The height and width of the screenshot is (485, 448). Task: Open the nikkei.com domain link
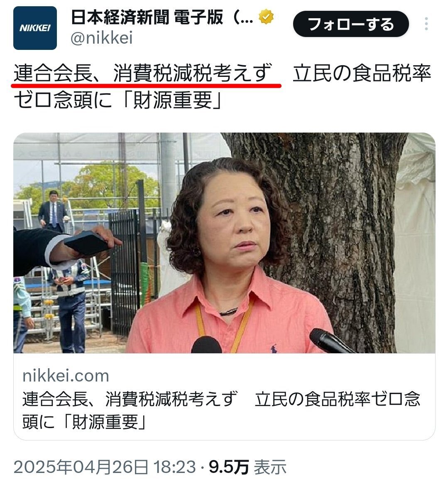66,376
